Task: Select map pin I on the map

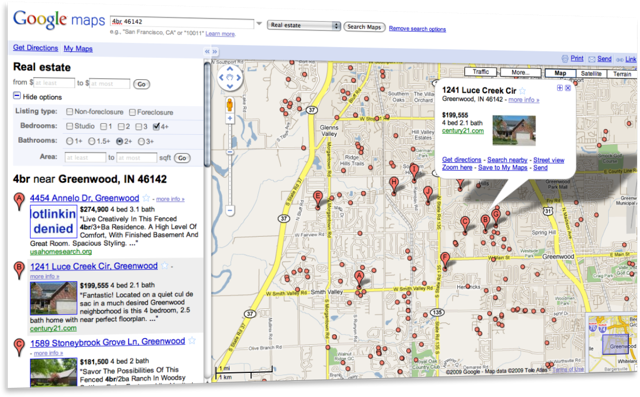Action: click(414, 172)
